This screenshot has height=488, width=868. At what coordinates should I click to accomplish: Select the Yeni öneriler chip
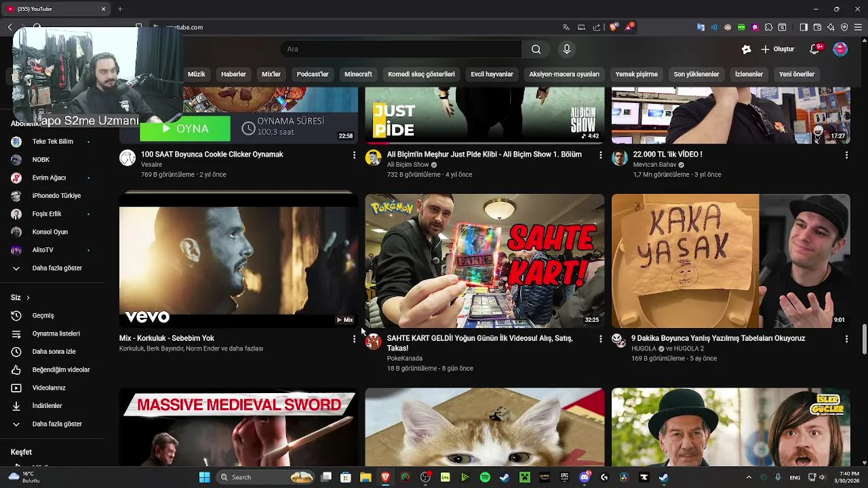[797, 74]
